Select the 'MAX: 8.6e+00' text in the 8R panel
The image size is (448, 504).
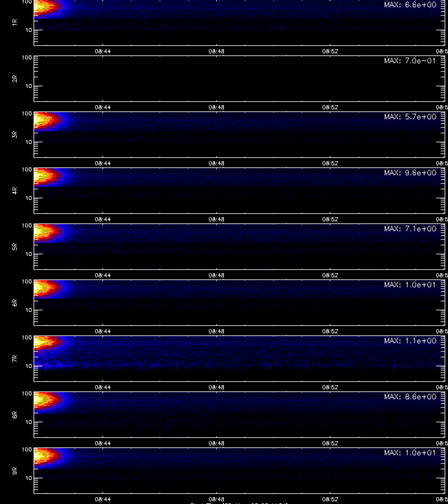410,396
